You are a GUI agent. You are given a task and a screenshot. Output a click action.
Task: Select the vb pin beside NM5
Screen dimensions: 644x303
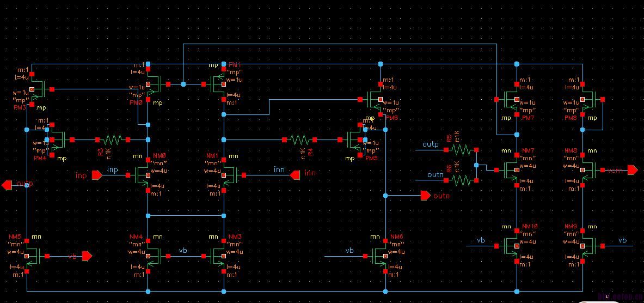tap(87, 256)
